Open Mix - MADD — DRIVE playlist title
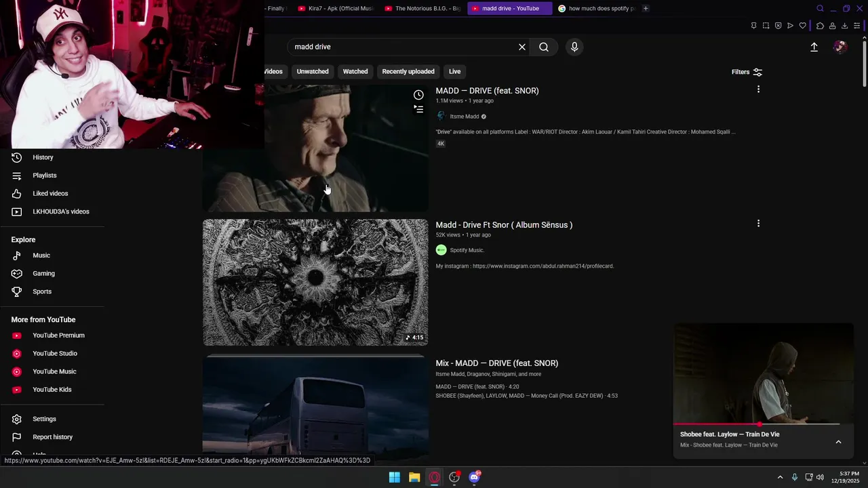The image size is (868, 488). click(497, 363)
